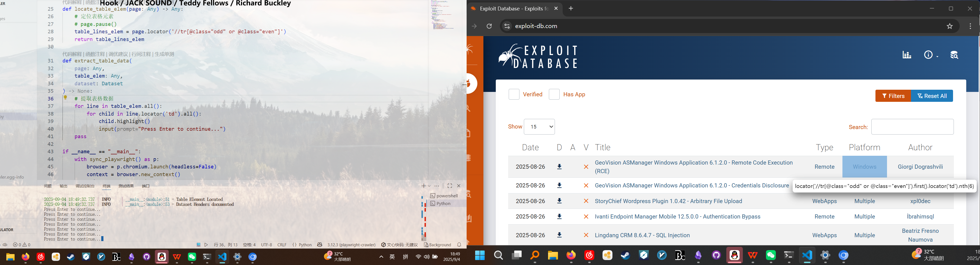Open the Ivanti Endpoint Manager Authentication Bypass link

[678, 217]
